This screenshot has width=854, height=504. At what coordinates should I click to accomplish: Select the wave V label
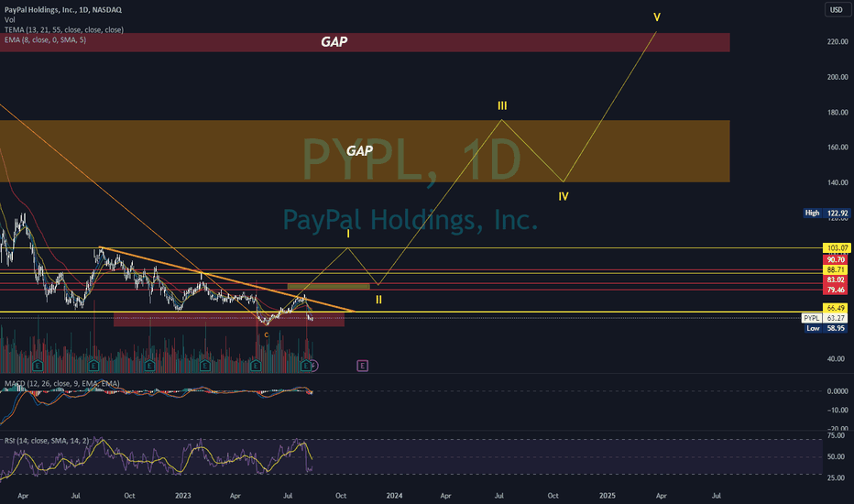[657, 17]
